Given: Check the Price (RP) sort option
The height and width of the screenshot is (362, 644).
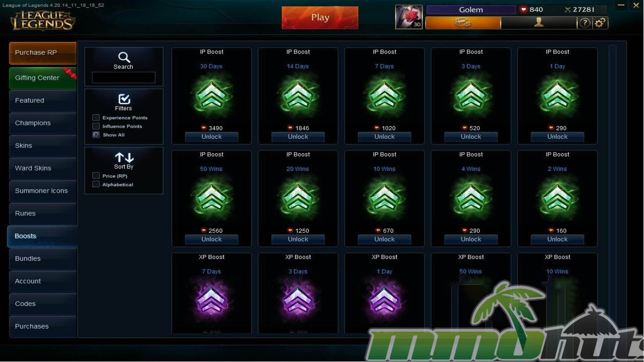Looking at the screenshot, I should [x=96, y=176].
